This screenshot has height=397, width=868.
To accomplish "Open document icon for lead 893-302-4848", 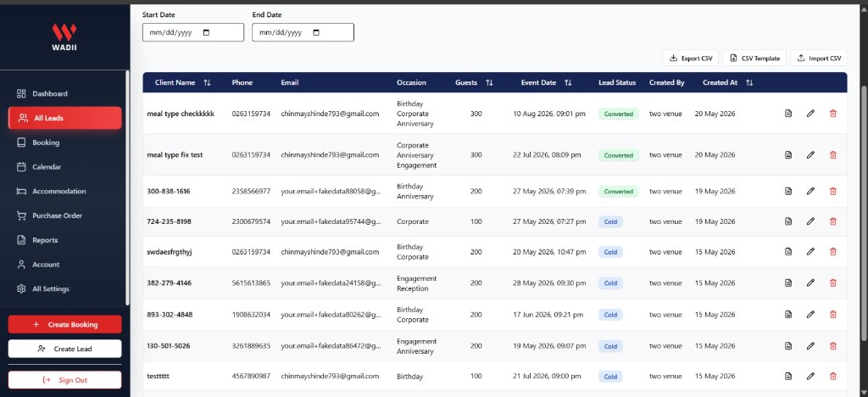I will pyautogui.click(x=788, y=315).
